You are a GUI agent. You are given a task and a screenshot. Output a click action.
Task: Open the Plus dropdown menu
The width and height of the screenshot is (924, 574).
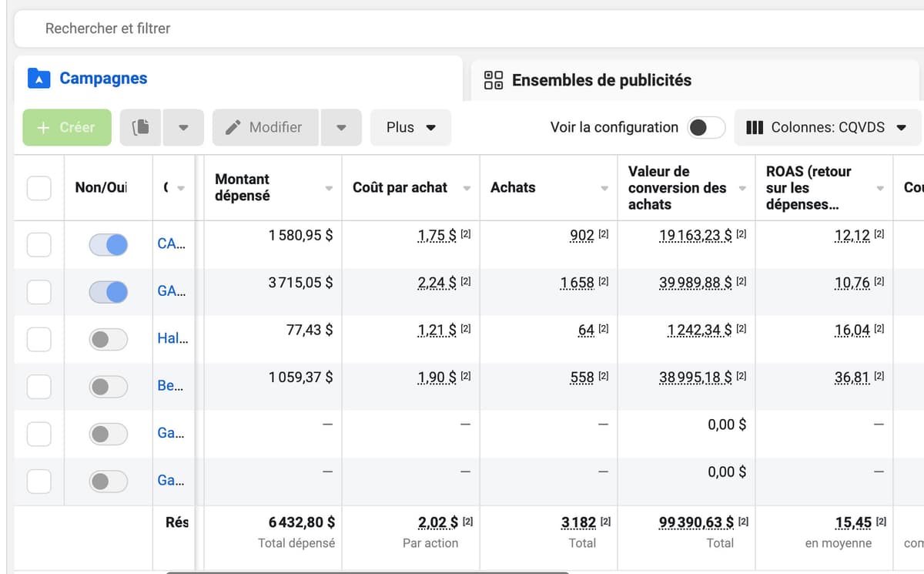click(410, 127)
